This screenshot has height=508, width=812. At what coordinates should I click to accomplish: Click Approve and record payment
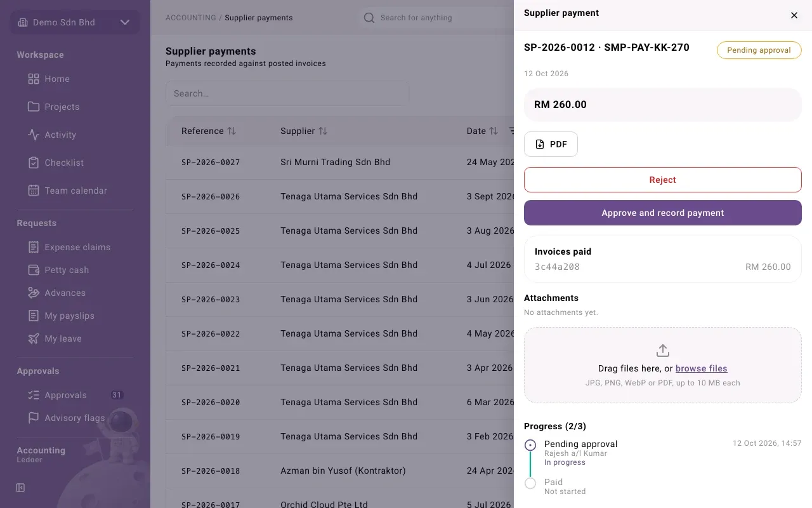point(663,213)
